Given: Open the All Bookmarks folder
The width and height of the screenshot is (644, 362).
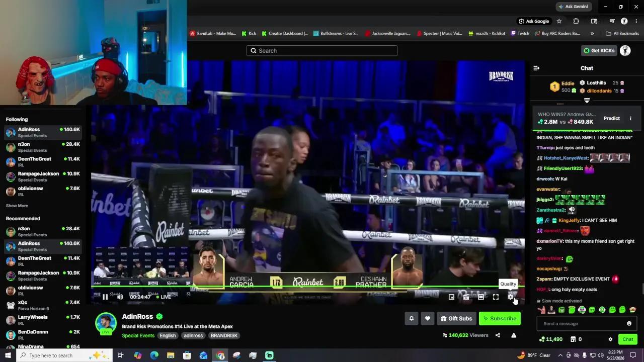Looking at the screenshot, I should pyautogui.click(x=622, y=34).
